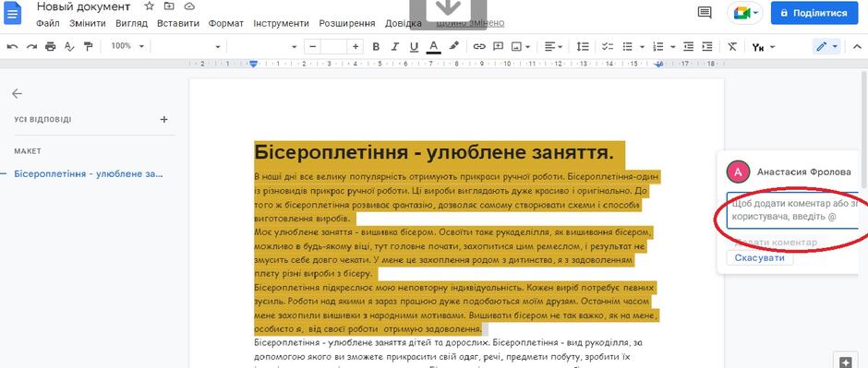Screen dimensions: 868x368
Task: Expand bulleted list options arrow
Action: (x=642, y=47)
